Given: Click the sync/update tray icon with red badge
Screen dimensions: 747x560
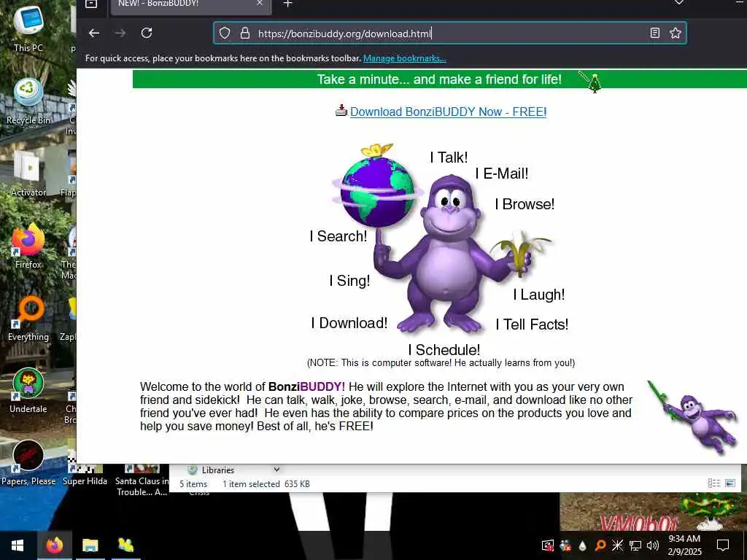Looking at the screenshot, I should [548, 545].
